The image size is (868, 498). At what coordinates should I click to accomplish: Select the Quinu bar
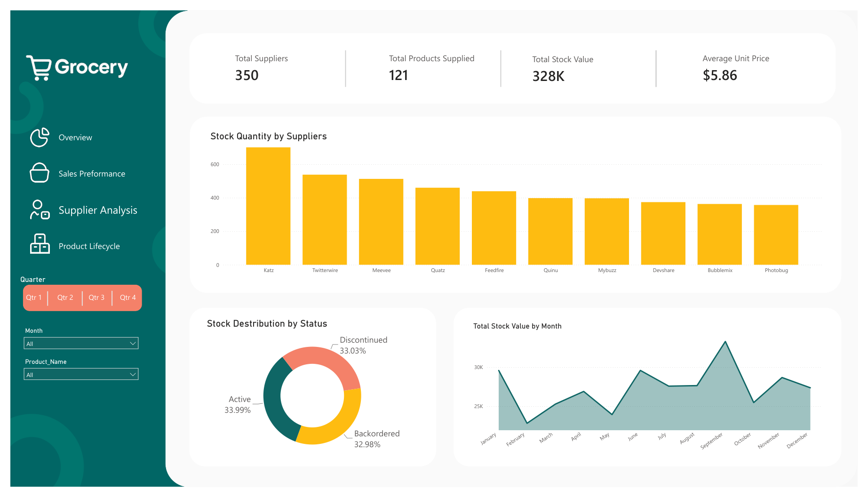(x=550, y=232)
